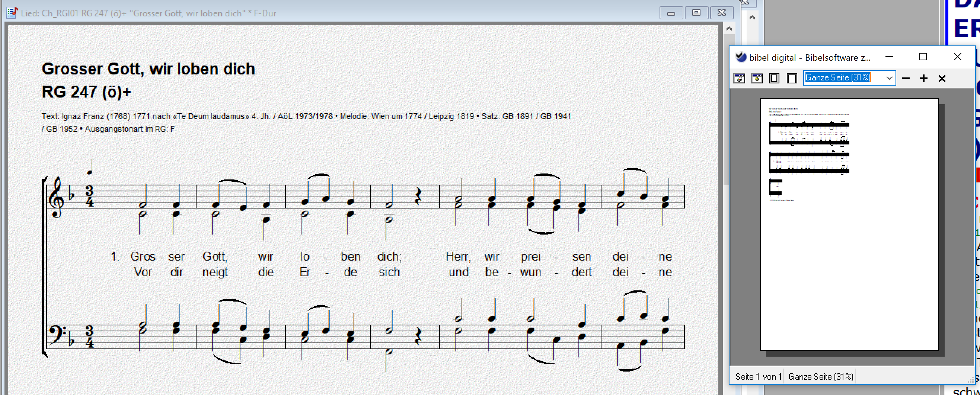980x395 pixels.
Task: Click the Lied document icon in title bar
Action: pos(12,13)
